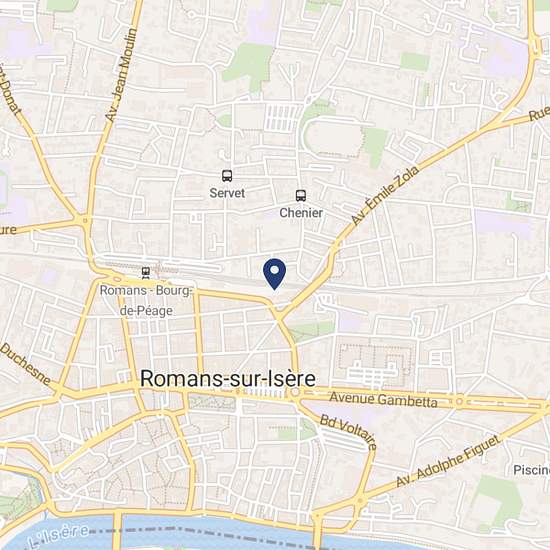
Task: Select the Servet bus stop icon
Action: point(227,176)
